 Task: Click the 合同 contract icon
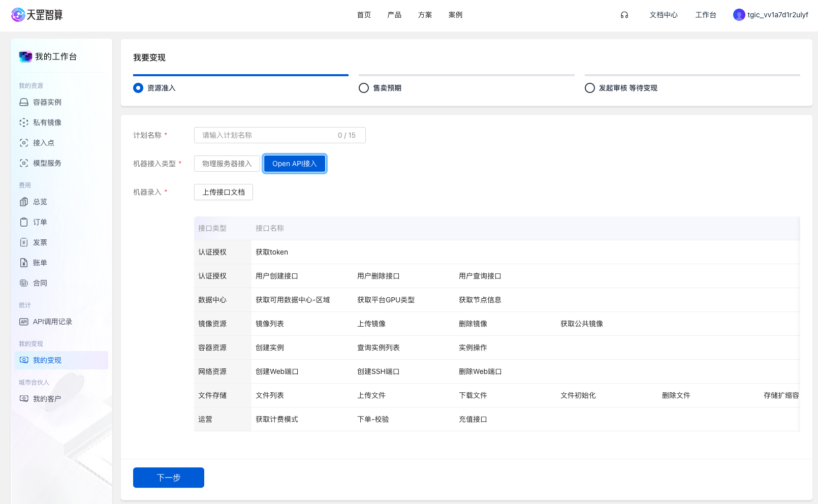coord(24,283)
